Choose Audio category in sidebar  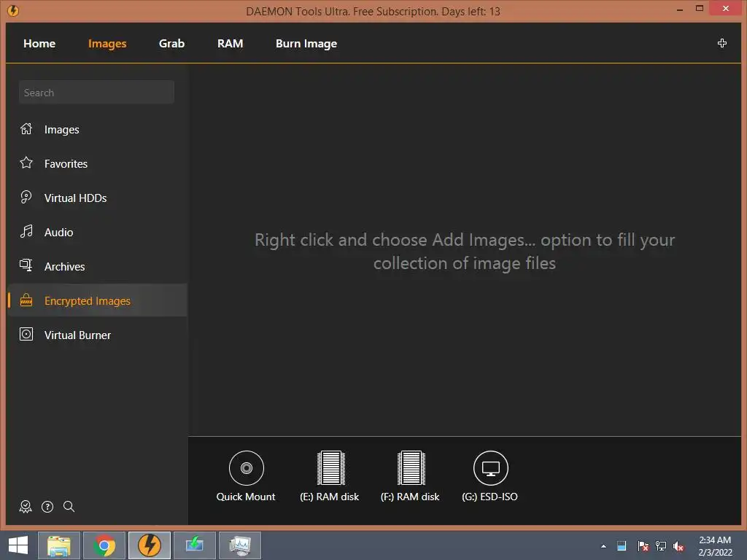tap(58, 233)
